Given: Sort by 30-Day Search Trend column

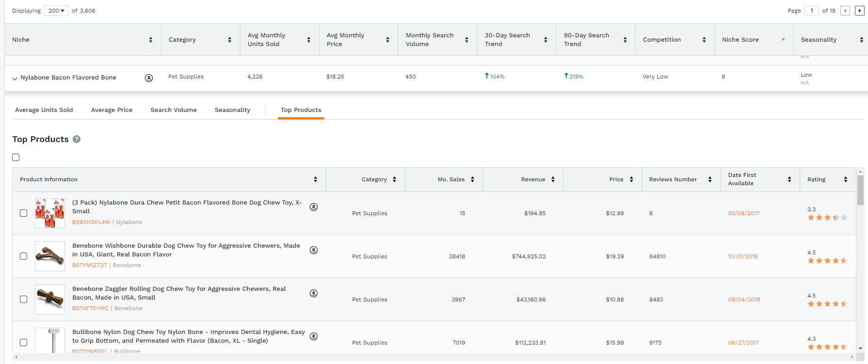Looking at the screenshot, I should point(546,40).
